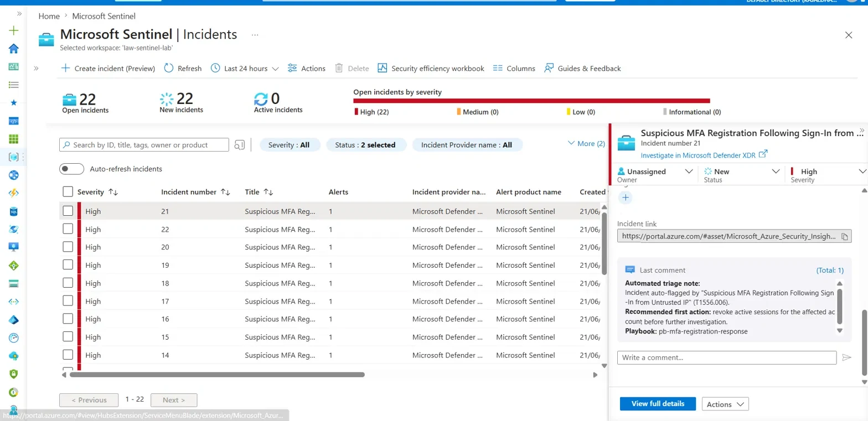
Task: Toggle Auto-refresh incidents switch
Action: point(71,169)
